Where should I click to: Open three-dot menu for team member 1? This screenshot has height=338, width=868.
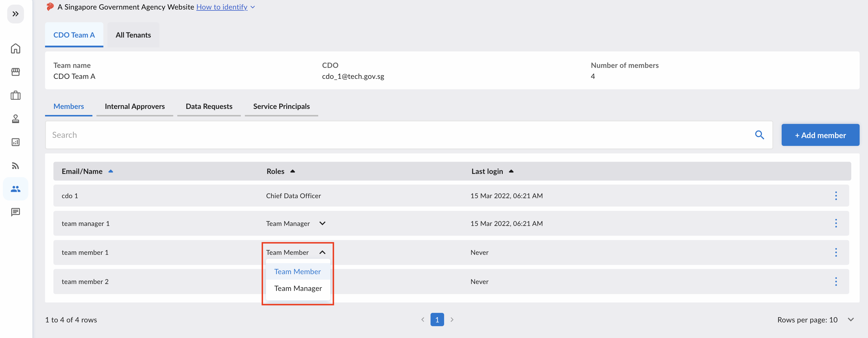coord(836,252)
